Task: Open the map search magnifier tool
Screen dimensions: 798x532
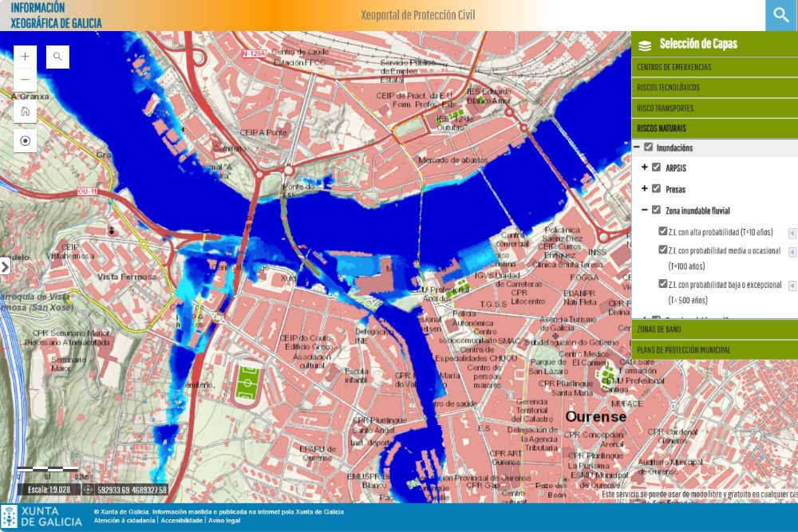Action: tap(57, 57)
